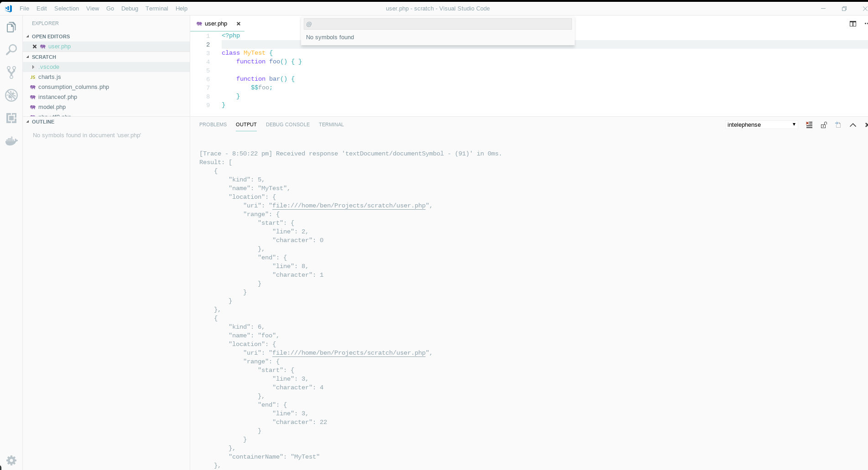
Task: Expand the .vscode folder
Action: [33, 67]
